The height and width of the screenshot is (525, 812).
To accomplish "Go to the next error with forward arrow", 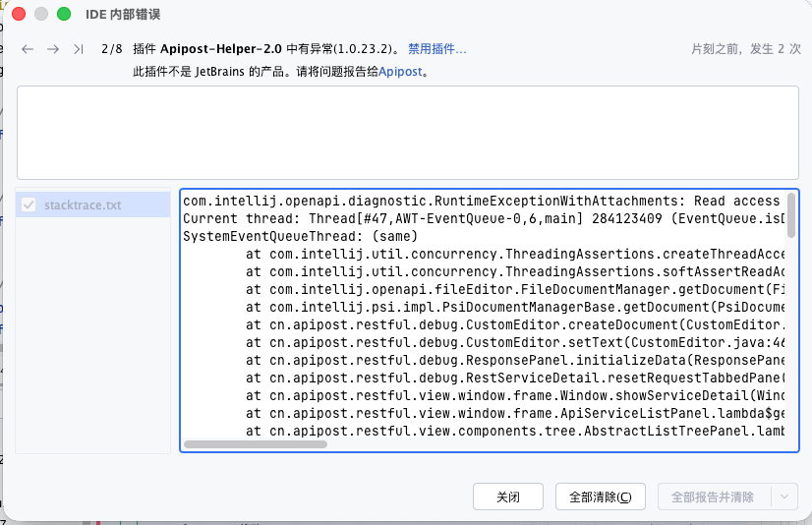I will (53, 49).
